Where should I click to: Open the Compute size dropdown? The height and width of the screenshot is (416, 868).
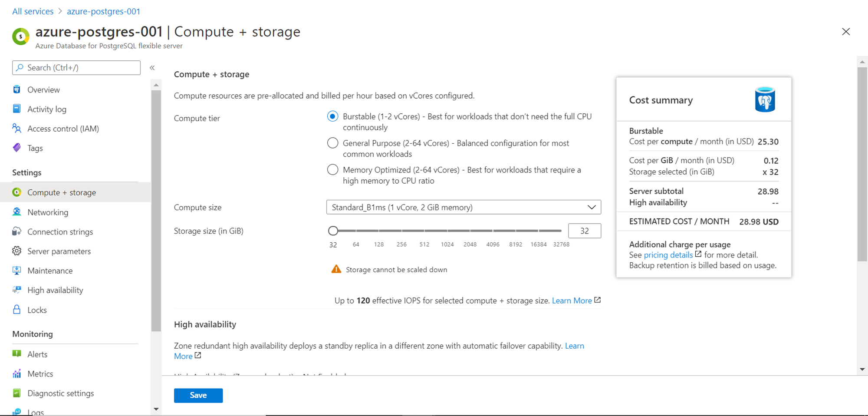464,207
